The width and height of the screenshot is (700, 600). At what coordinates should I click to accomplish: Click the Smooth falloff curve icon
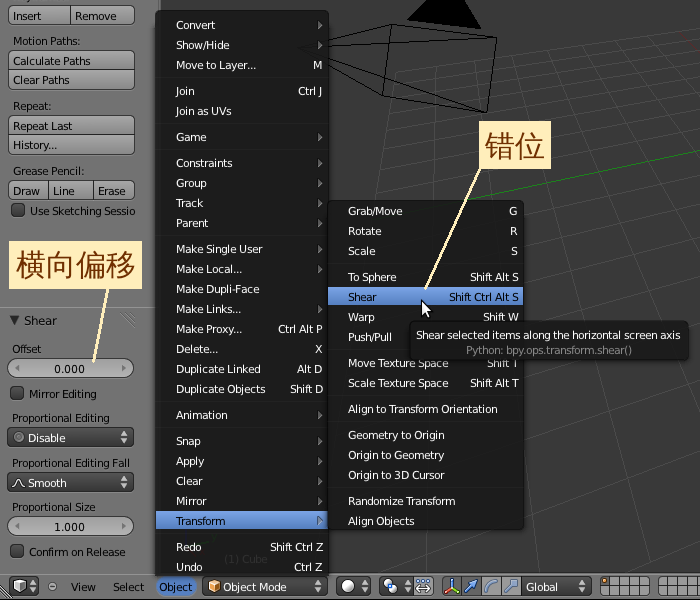(x=18, y=483)
